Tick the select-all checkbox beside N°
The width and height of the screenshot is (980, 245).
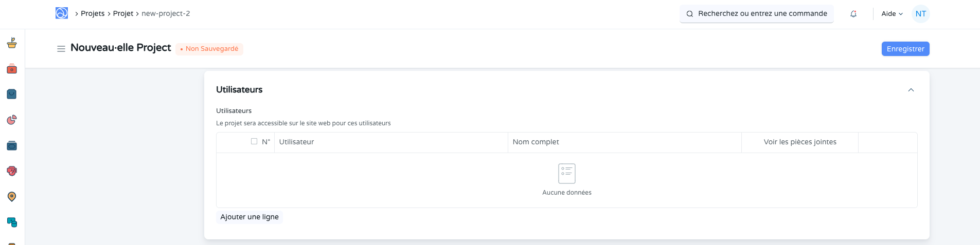click(x=254, y=141)
